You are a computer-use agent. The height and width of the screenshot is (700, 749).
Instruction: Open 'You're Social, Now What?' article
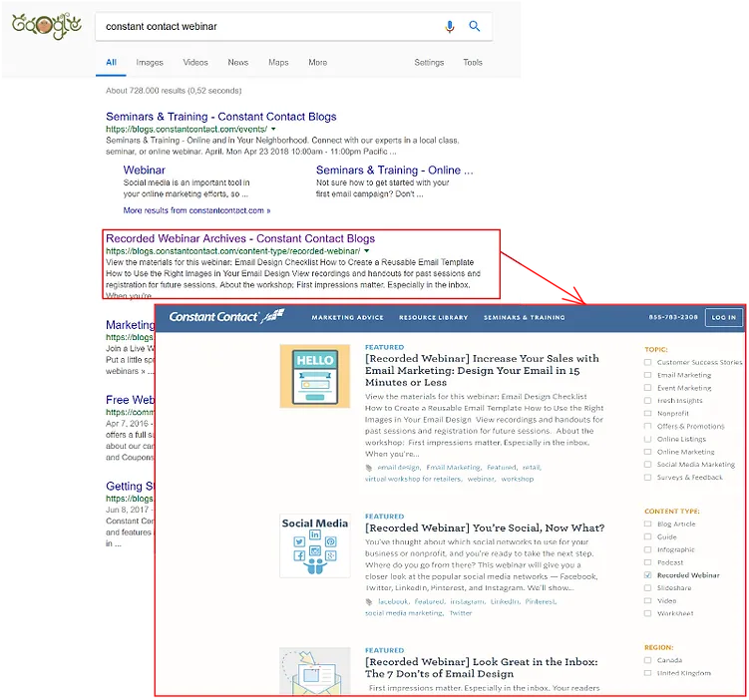(x=485, y=527)
